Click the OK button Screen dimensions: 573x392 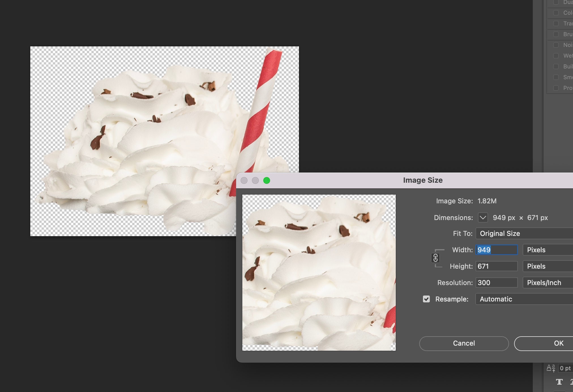(x=544, y=343)
